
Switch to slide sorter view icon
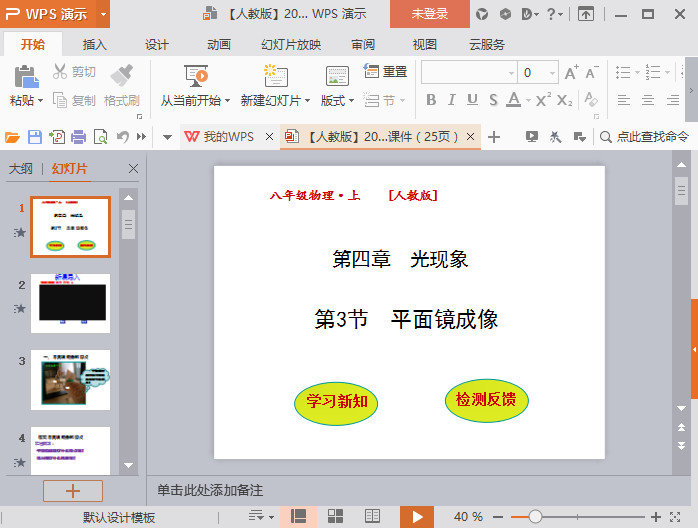(335, 516)
